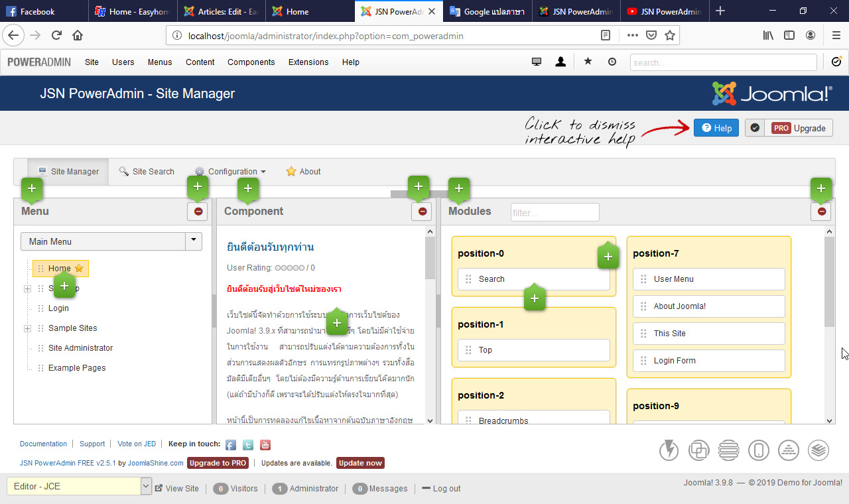This screenshot has height=504, width=849.
Task: Open YouTube via the footer social icon
Action: 265,444
